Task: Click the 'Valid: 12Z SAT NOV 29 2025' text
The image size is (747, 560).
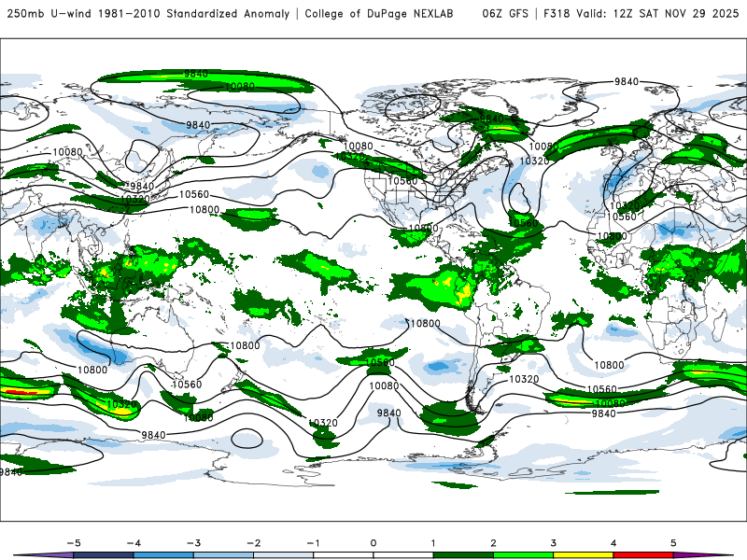Action: [657, 13]
